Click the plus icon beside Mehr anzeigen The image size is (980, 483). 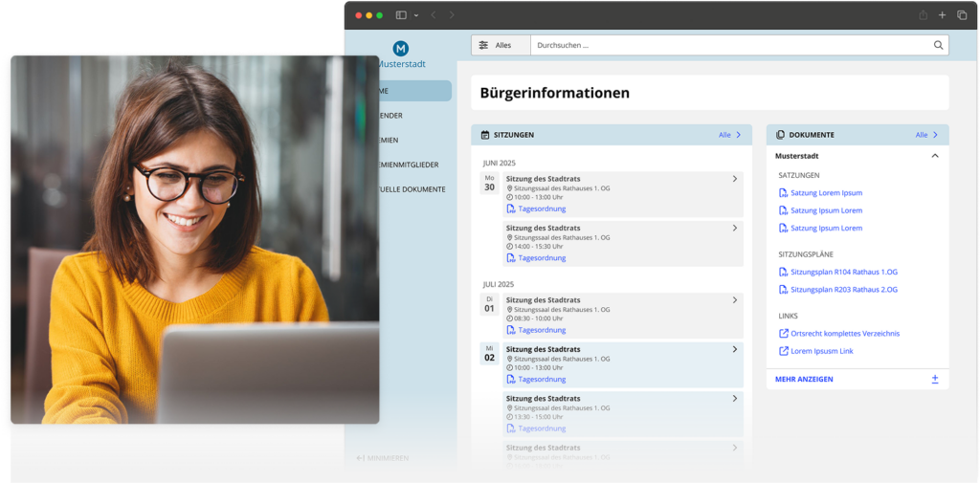935,379
